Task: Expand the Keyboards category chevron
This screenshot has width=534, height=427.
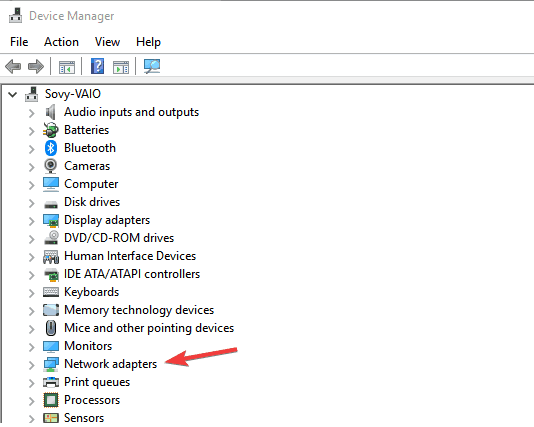Action: click(x=31, y=293)
